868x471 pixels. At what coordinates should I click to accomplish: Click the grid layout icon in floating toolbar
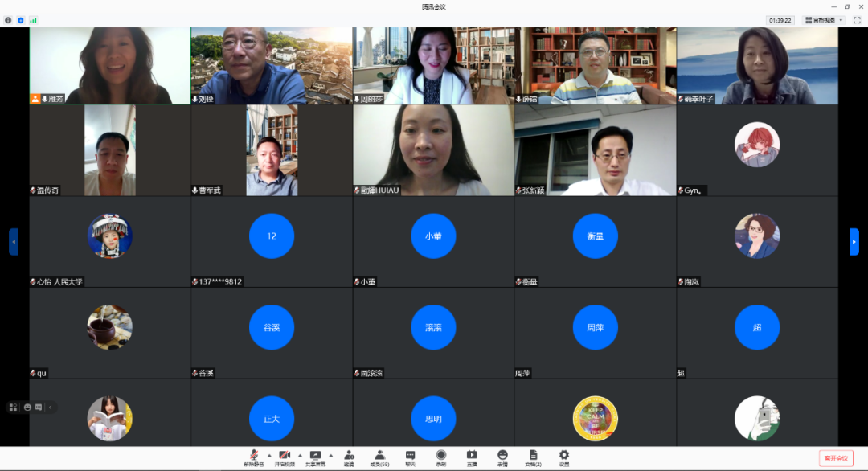pos(14,408)
